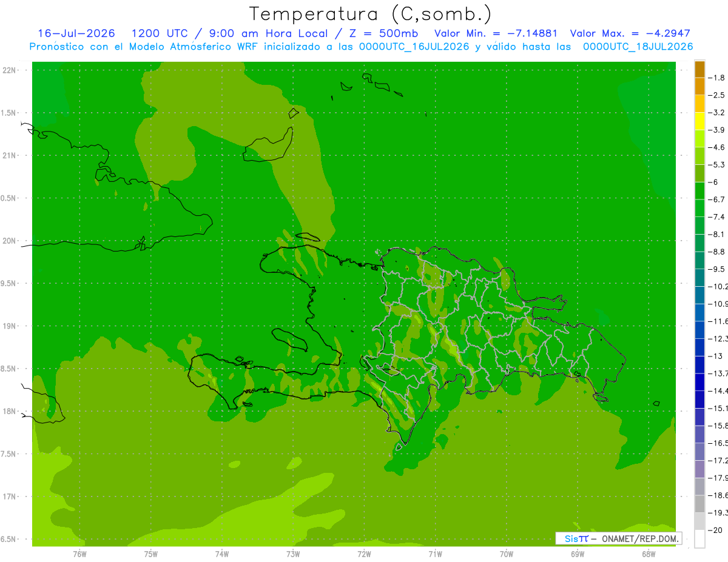The width and height of the screenshot is (728, 562).
Task: Select the 'Z = 500mb' level label
Action: 383,33
